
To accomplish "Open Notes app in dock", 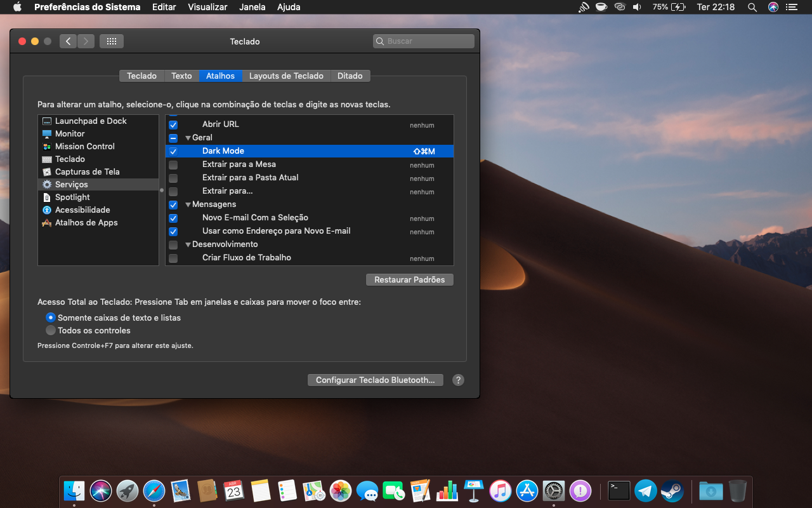I will (261, 490).
